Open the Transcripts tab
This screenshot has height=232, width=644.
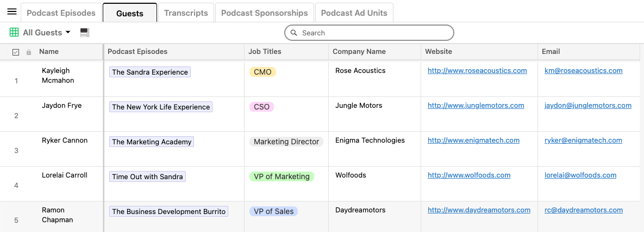186,13
